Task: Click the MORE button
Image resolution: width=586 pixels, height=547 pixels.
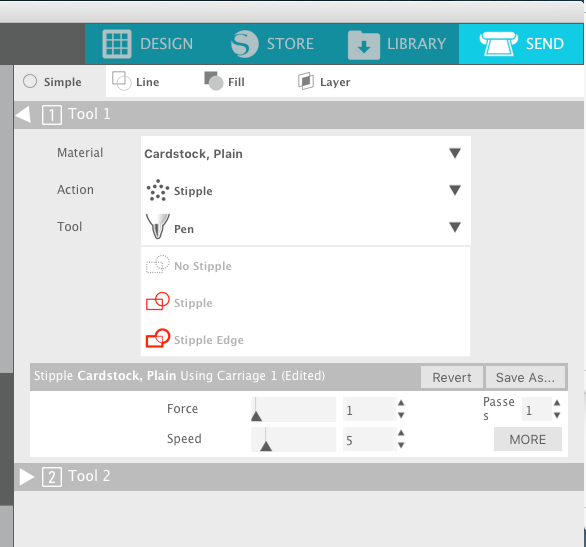Action: [x=528, y=439]
